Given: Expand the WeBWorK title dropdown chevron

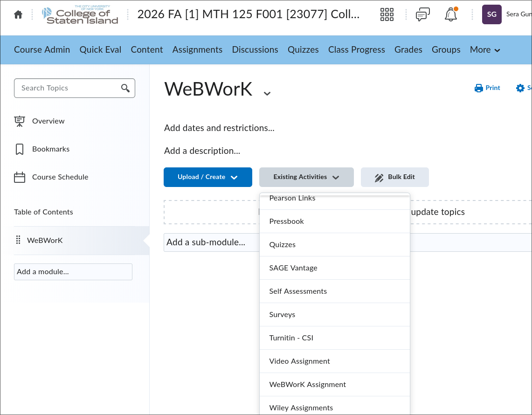Looking at the screenshot, I should 267,93.
